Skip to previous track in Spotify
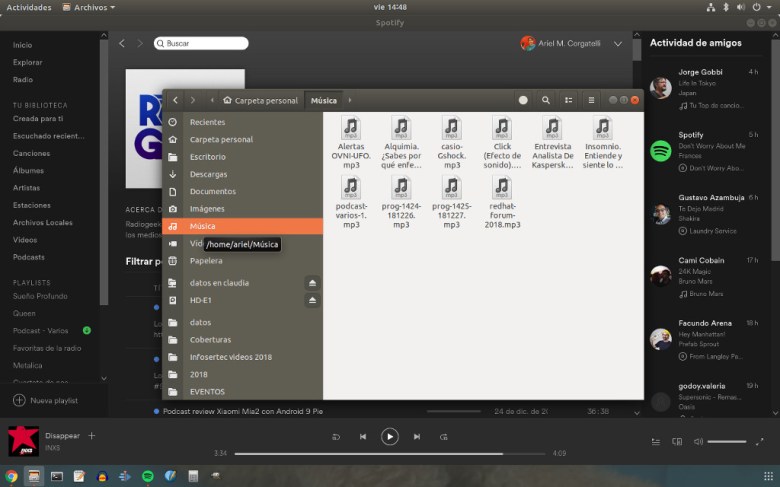 click(x=363, y=437)
